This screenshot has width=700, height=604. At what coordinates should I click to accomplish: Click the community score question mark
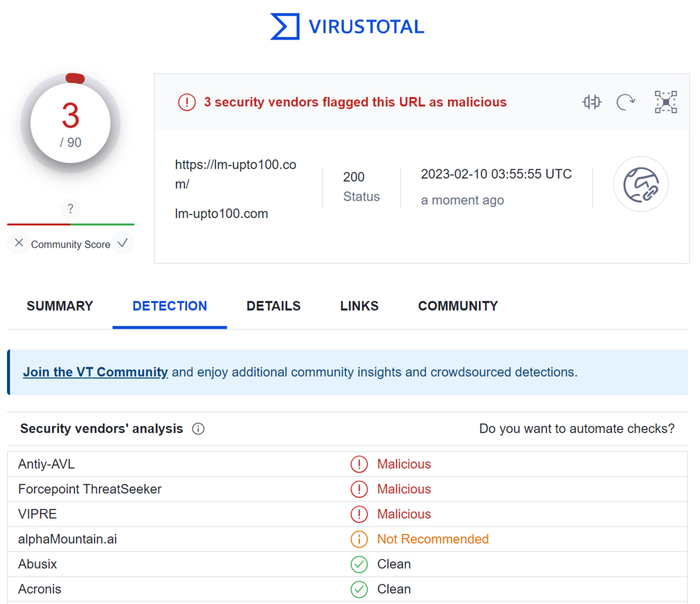71,208
